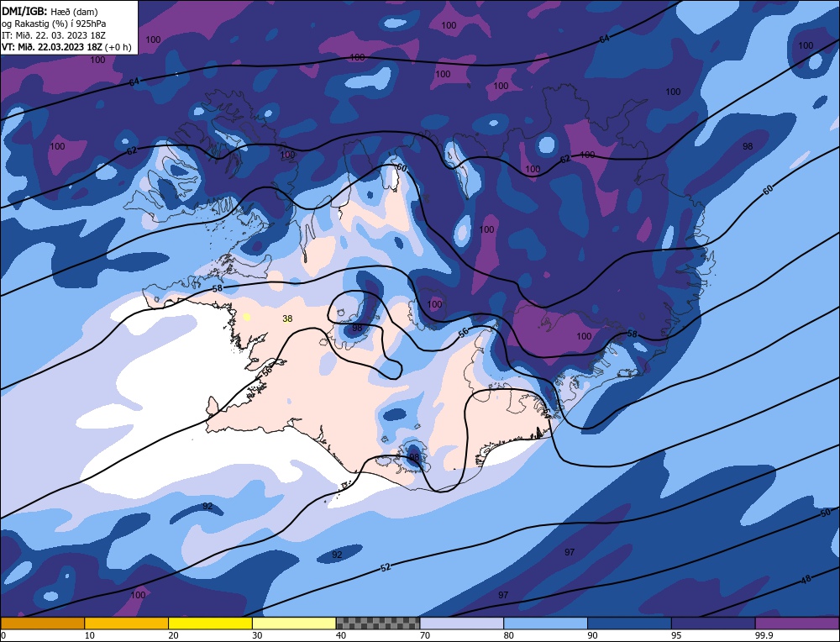Click the dark orange 0–10 legend swatch
Viewport: 840px width, 642px height.
pyautogui.click(x=43, y=624)
